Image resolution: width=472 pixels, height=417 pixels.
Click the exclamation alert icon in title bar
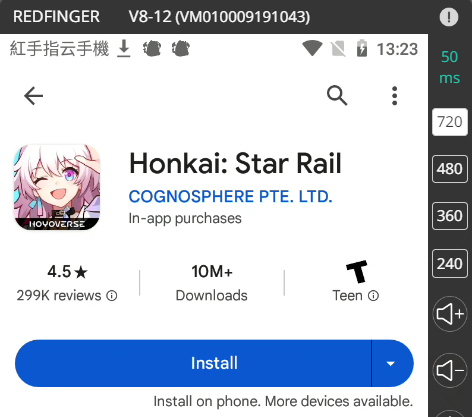tap(449, 17)
